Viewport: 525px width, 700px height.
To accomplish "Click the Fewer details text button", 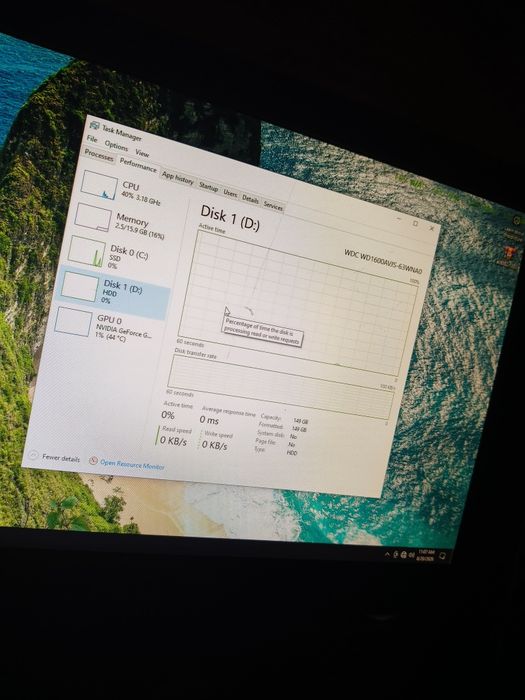I will click(x=61, y=458).
